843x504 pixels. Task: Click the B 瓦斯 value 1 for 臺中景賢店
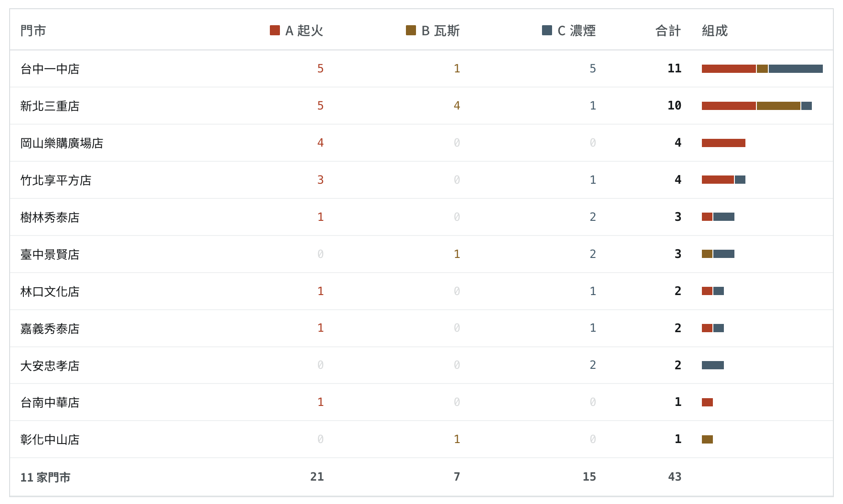click(457, 254)
